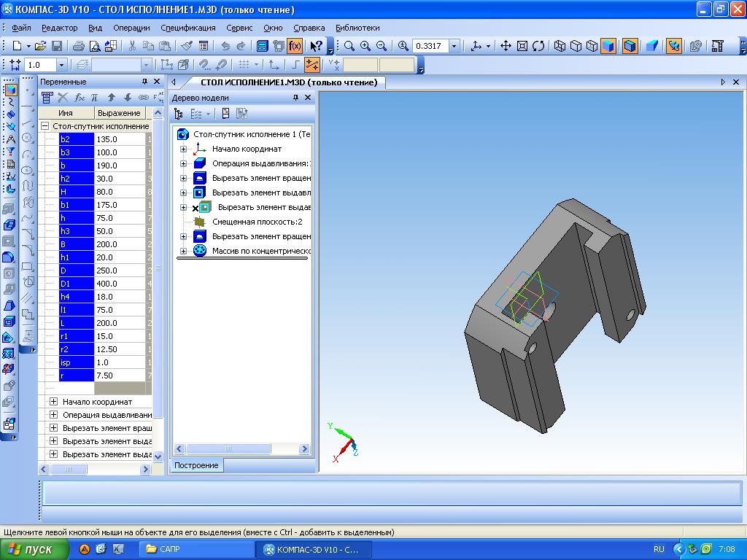Viewport: 747px width, 560px height.
Task: Select the zoom window magnifier tool
Action: (x=349, y=46)
